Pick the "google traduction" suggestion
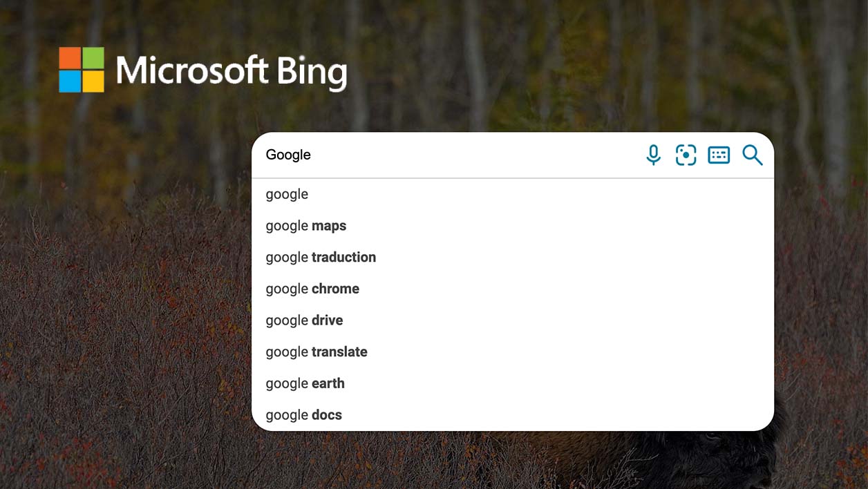This screenshot has height=489, width=868. pyautogui.click(x=513, y=257)
